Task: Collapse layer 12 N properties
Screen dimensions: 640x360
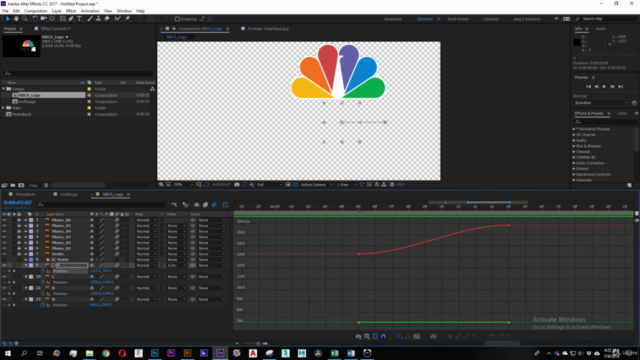Action: click(26, 299)
